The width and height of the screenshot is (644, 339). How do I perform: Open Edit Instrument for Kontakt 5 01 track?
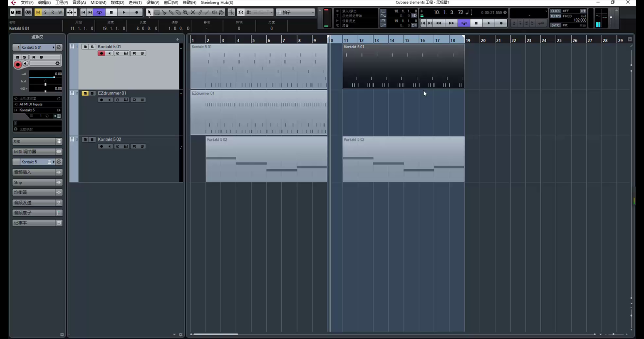click(x=126, y=53)
